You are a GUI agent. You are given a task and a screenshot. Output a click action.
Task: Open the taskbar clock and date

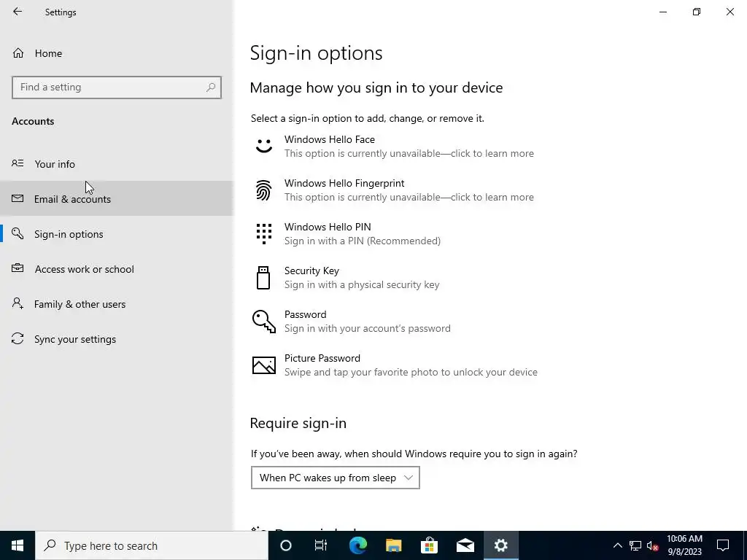pyautogui.click(x=684, y=545)
